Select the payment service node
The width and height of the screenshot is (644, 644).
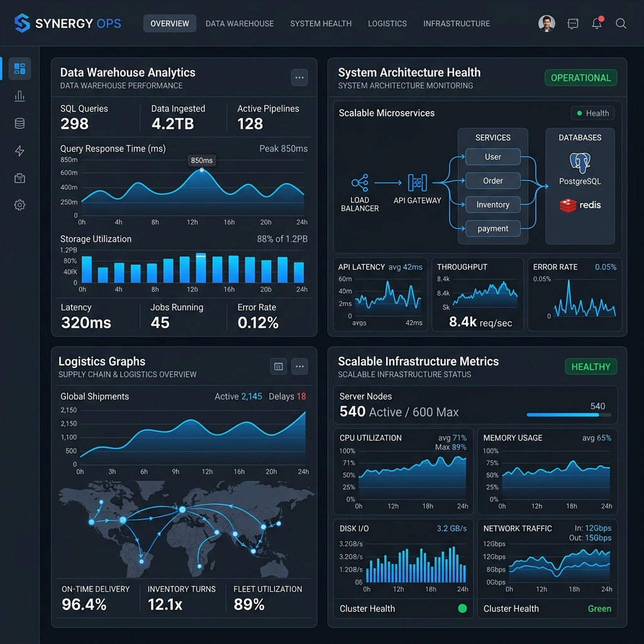pos(493,228)
